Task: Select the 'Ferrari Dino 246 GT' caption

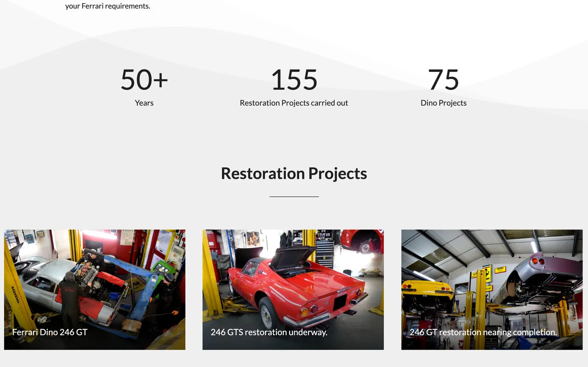Action: click(x=50, y=332)
